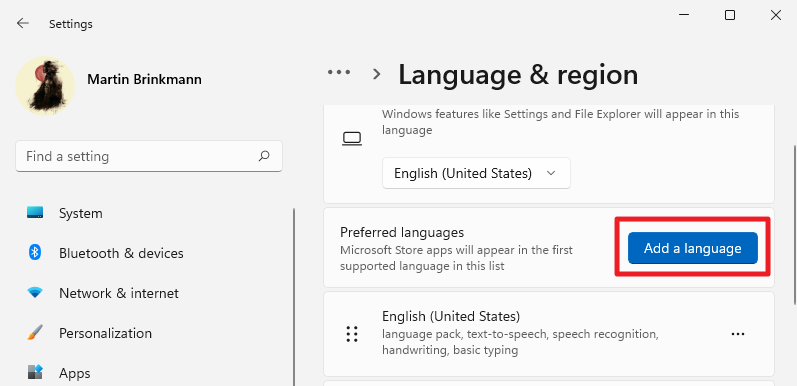Image resolution: width=797 pixels, height=386 pixels.
Task: Minimize the Settings window
Action: [x=684, y=15]
